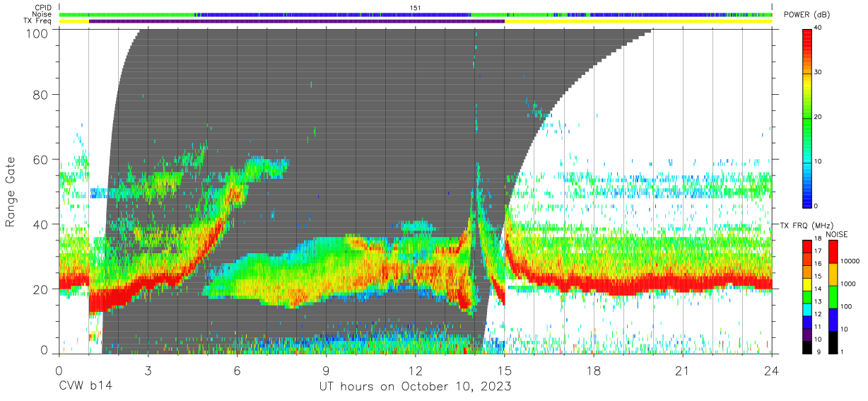Click the 'CVW b14' label
The image size is (868, 401).
(x=85, y=386)
